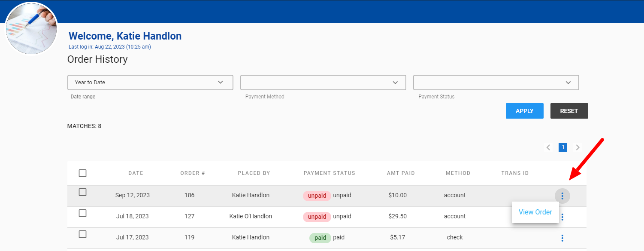Viewport: 644px width, 251px height.
Task: Open actions menu for order 119
Action: click(x=562, y=238)
